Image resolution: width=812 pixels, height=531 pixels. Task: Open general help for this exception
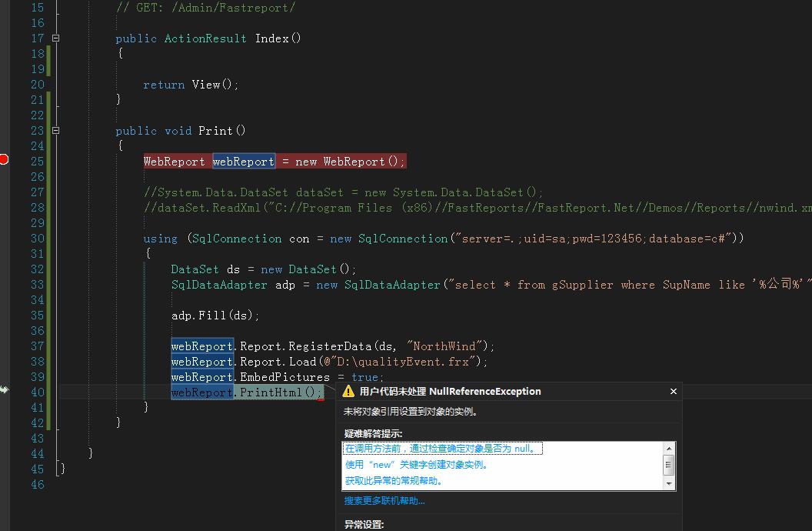coord(394,480)
